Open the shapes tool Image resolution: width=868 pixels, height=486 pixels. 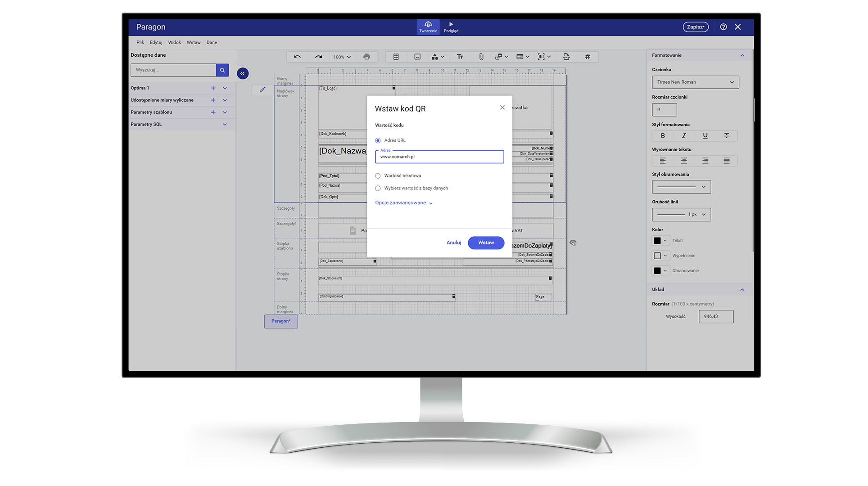438,57
